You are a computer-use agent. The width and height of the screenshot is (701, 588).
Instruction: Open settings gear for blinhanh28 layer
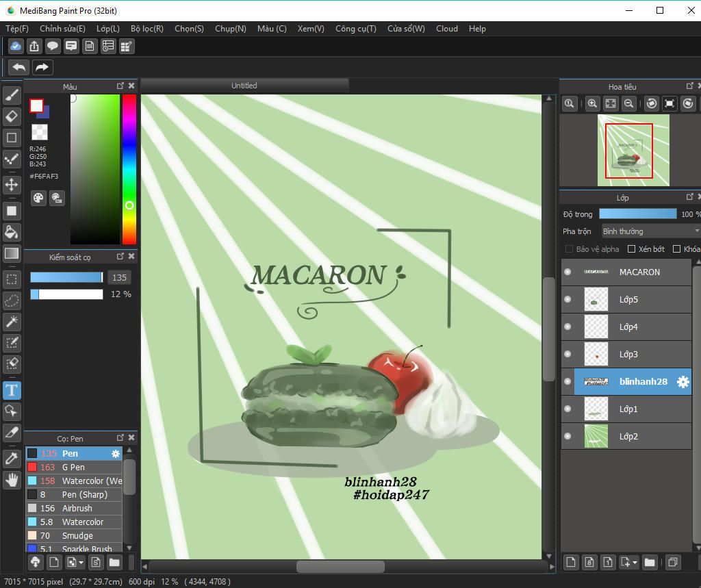[683, 382]
